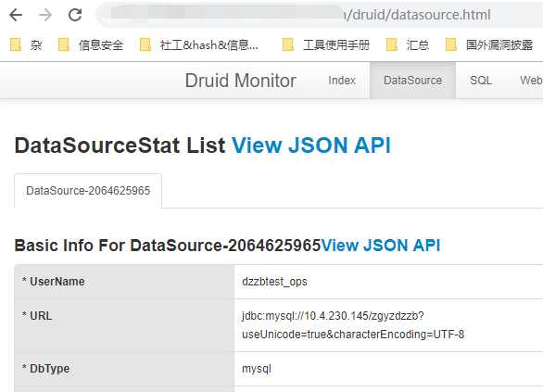Open View JSON API link beside Basic Info
This screenshot has width=543, height=392.
(381, 246)
